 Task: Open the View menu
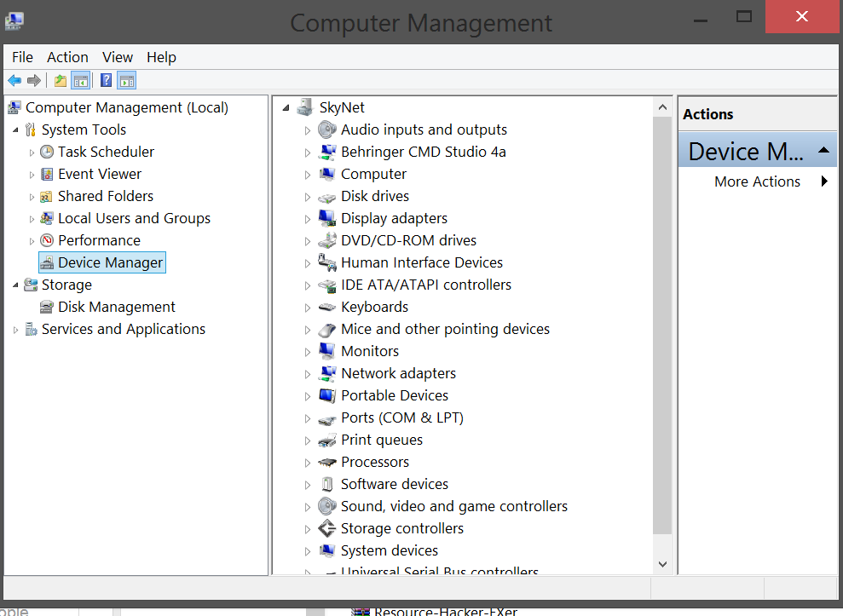(x=118, y=57)
